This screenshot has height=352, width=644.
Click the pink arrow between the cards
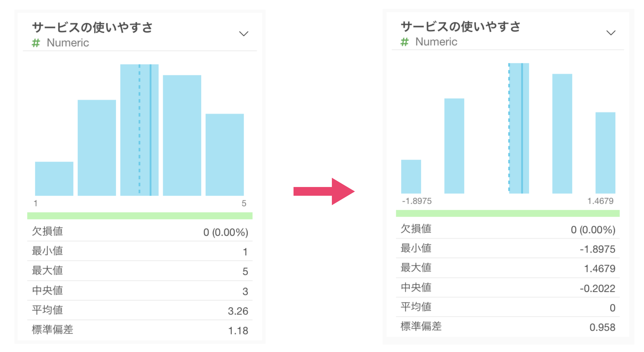[324, 191]
